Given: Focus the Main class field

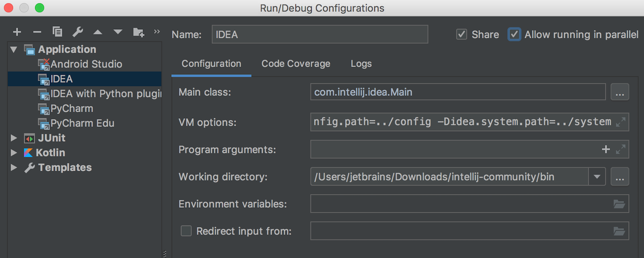Looking at the screenshot, I should pos(458,92).
